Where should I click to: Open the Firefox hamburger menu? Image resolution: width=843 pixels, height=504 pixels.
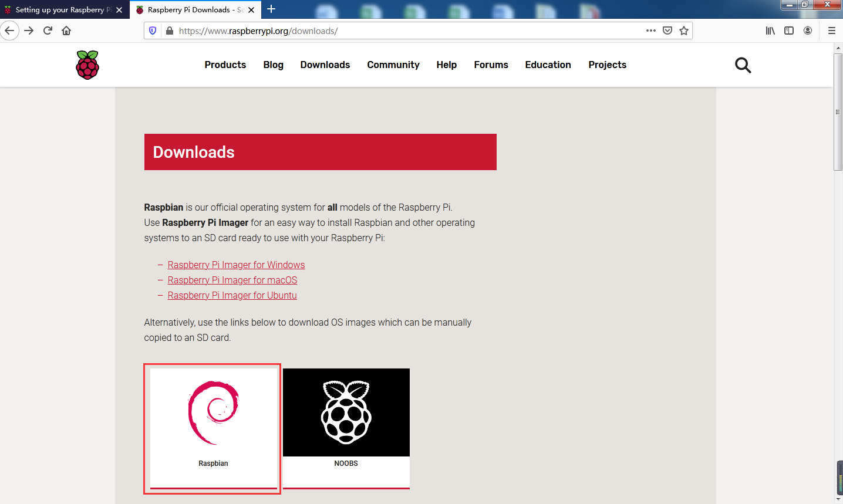(x=831, y=31)
